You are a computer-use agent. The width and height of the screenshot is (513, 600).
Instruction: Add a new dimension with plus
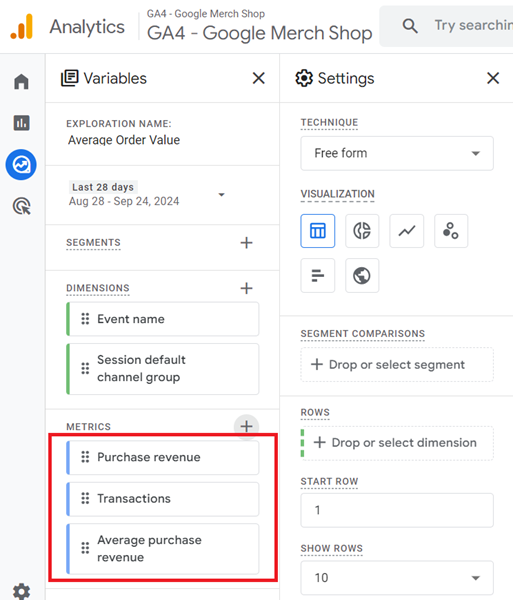pos(246,288)
